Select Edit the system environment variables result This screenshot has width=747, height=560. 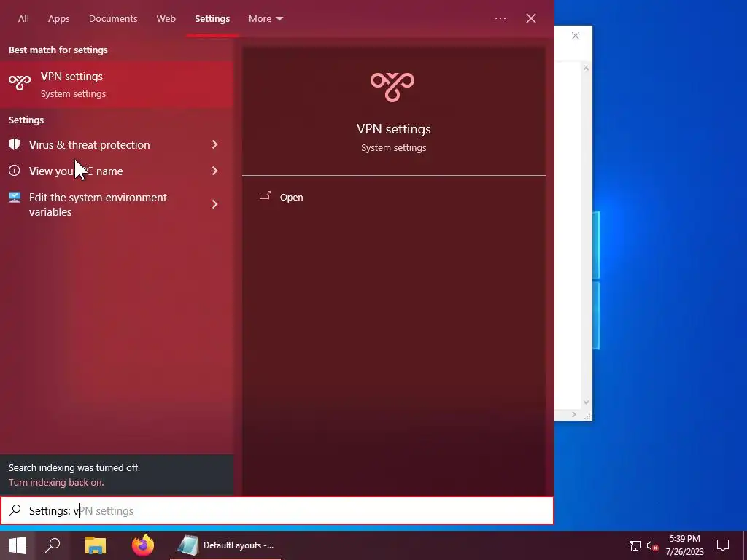click(x=116, y=204)
